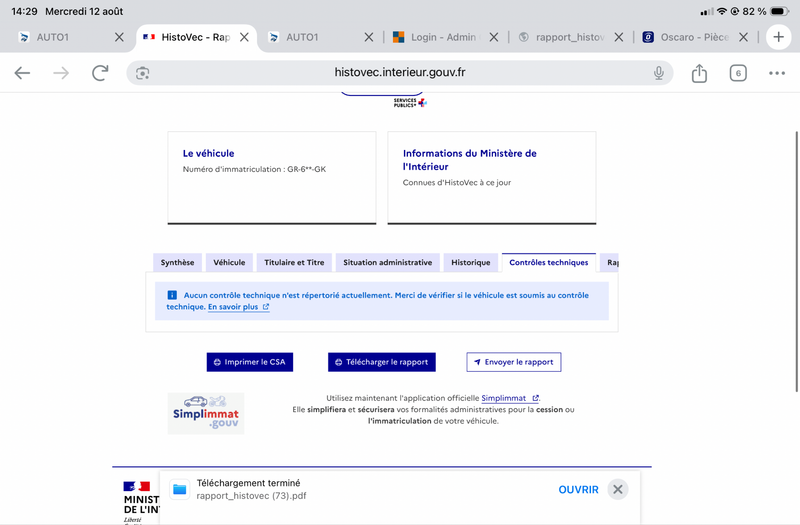This screenshot has height=525, width=800.
Task: Tap OUVRIR to open downloaded PDF
Action: click(578, 489)
